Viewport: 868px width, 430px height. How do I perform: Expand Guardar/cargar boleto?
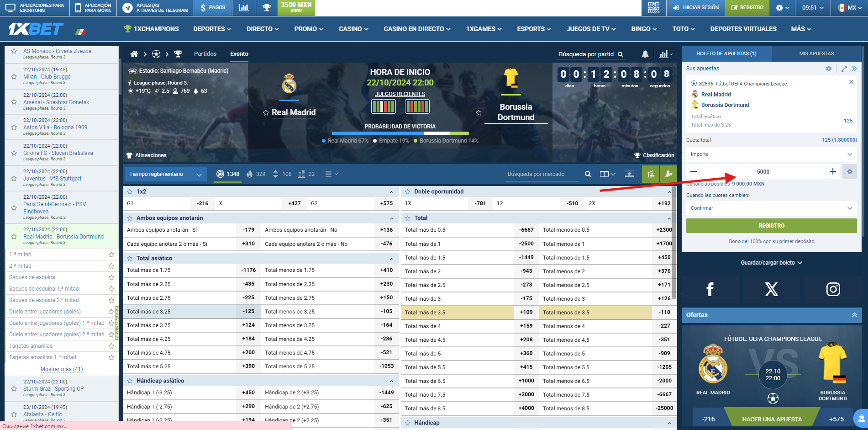coord(771,263)
